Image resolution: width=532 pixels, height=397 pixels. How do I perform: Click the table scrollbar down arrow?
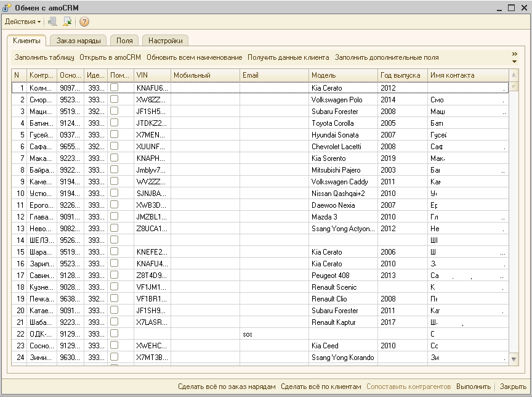[514, 359]
